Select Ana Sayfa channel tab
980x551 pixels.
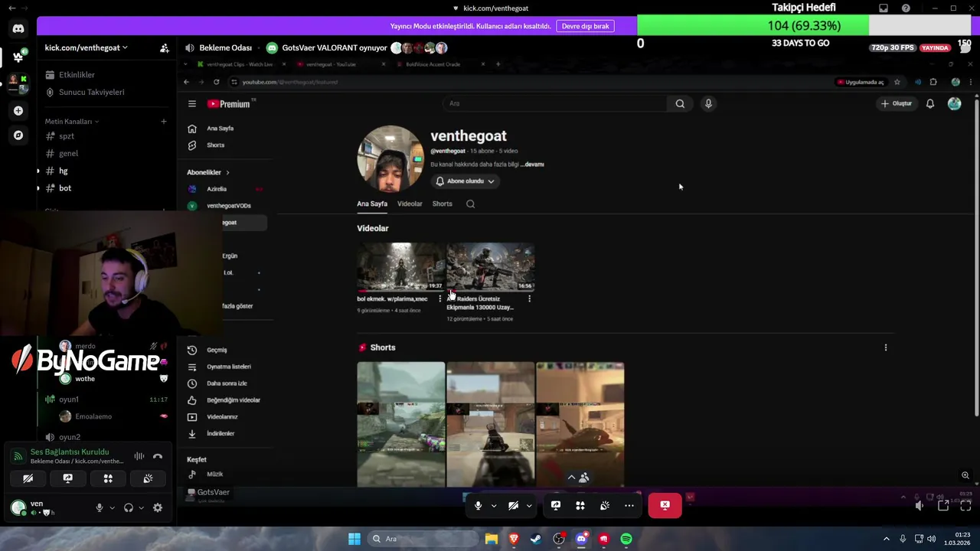point(372,204)
